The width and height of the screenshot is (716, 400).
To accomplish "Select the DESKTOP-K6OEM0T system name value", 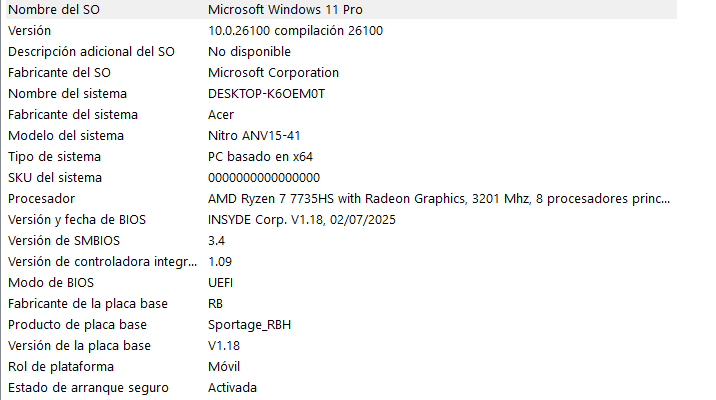I will point(266,94).
